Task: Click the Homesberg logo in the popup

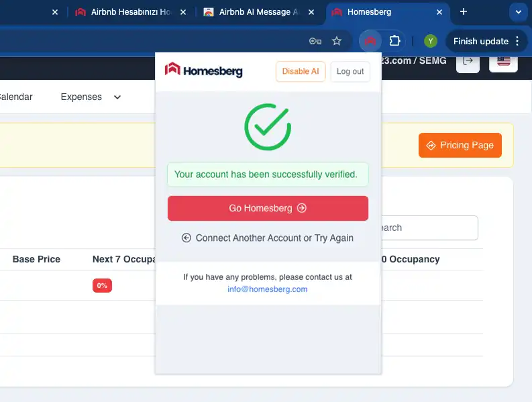Action: click(x=204, y=70)
